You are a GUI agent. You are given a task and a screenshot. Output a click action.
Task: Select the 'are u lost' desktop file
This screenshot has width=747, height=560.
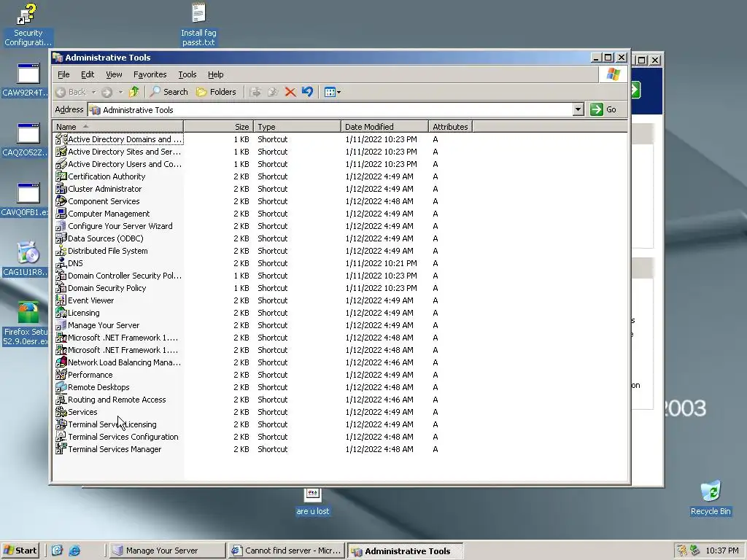pyautogui.click(x=312, y=501)
